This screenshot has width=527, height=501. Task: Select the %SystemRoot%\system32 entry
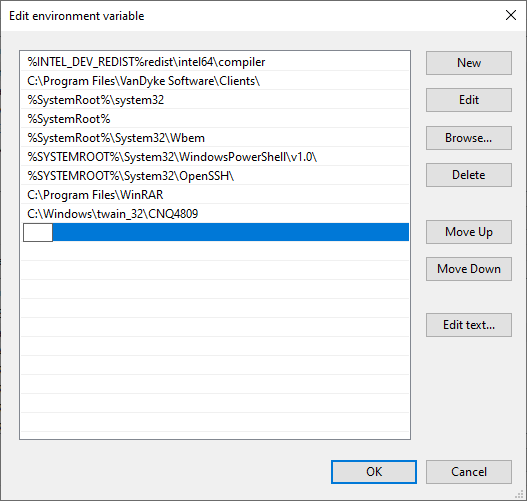pyautogui.click(x=215, y=100)
